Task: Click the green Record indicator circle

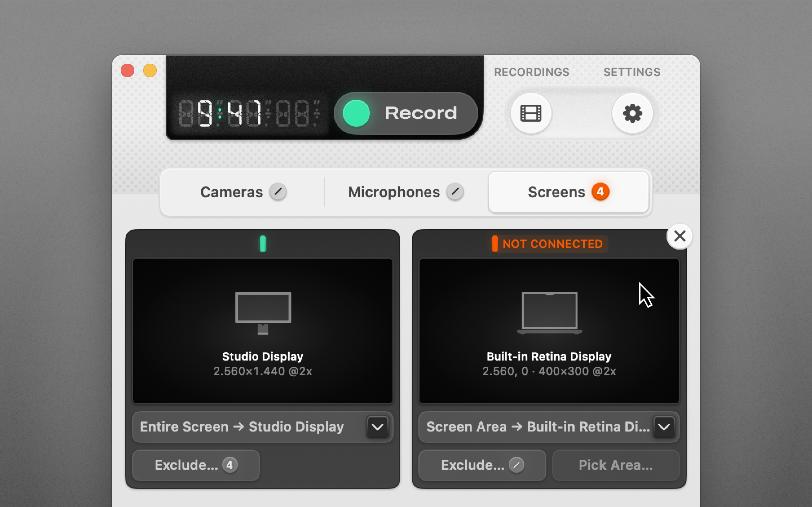Action: pos(356,113)
